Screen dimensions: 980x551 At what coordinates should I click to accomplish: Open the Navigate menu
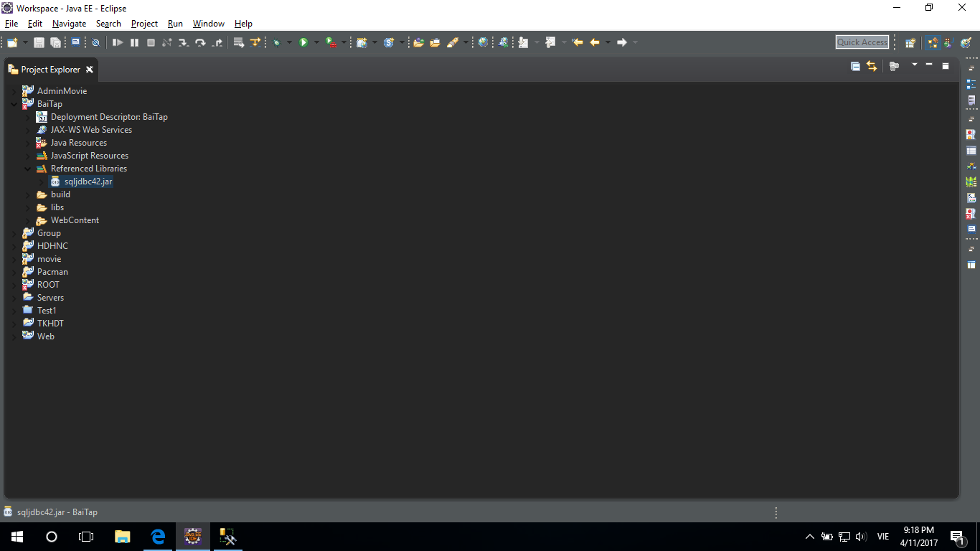pyautogui.click(x=69, y=24)
